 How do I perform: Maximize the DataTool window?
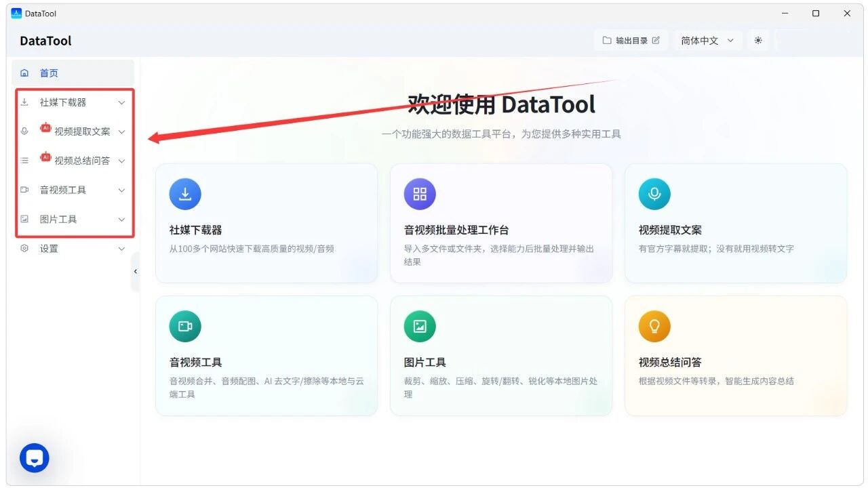point(816,14)
